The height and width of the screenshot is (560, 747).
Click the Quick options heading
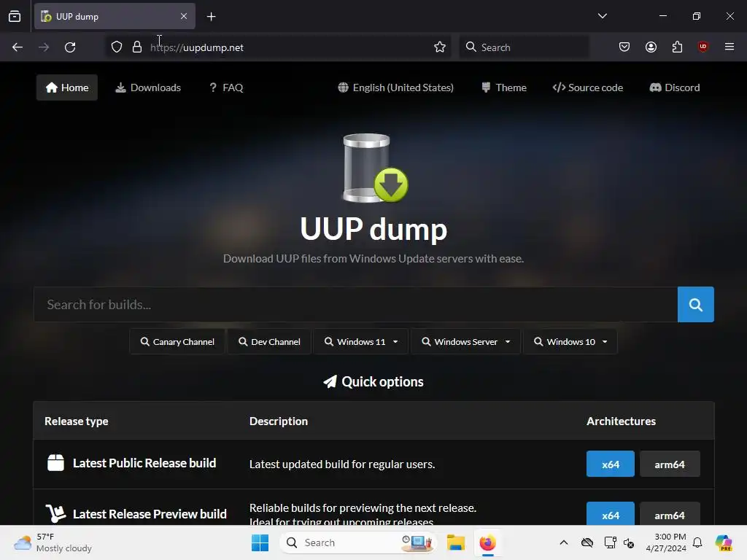[x=373, y=382]
